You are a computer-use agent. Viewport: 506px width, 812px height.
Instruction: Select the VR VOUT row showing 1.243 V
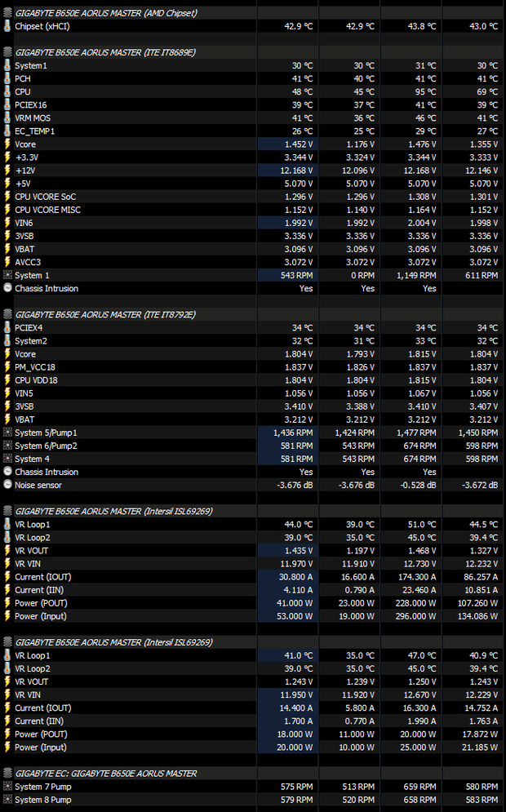pyautogui.click(x=253, y=681)
